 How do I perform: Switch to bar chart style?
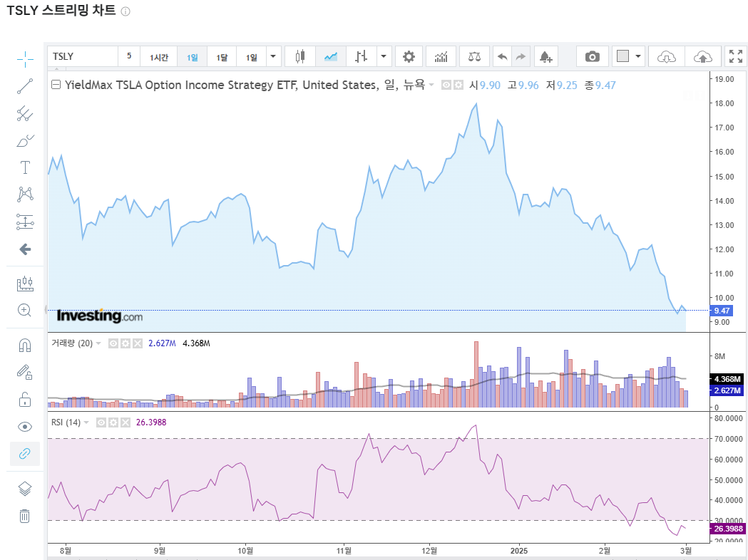[x=361, y=57]
